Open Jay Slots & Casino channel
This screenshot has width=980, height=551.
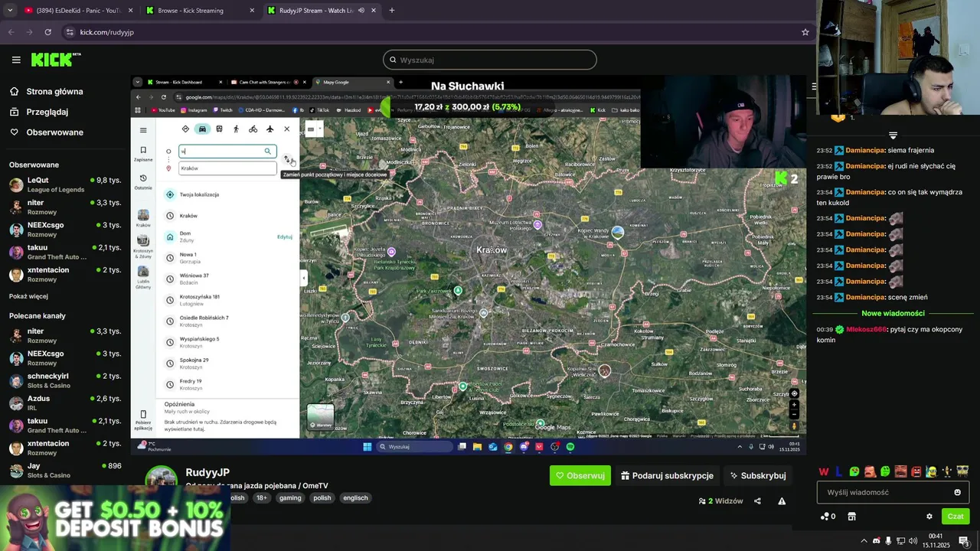65,470
